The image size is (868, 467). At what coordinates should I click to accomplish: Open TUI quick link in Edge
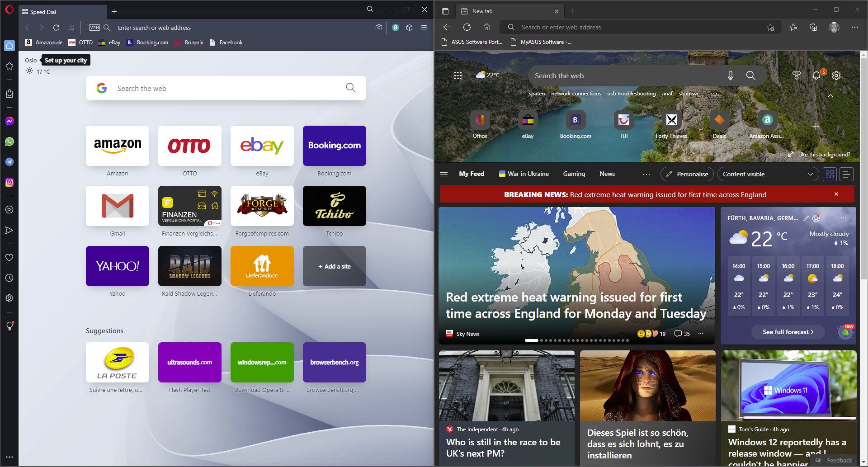click(x=624, y=125)
